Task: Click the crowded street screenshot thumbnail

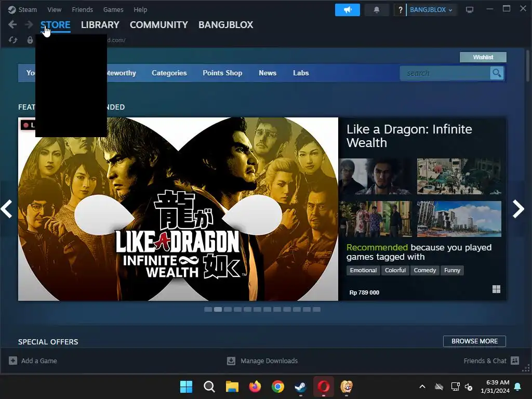Action: 459,177
